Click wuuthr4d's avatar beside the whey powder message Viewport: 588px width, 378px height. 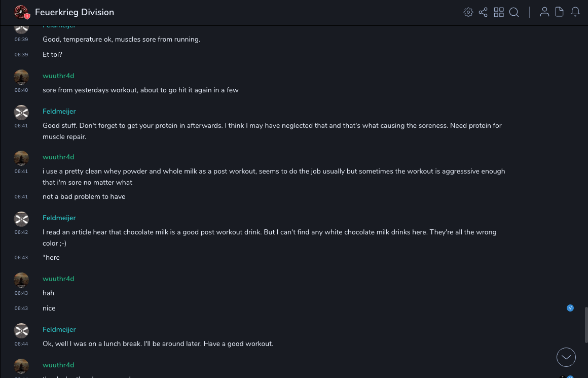[21, 158]
